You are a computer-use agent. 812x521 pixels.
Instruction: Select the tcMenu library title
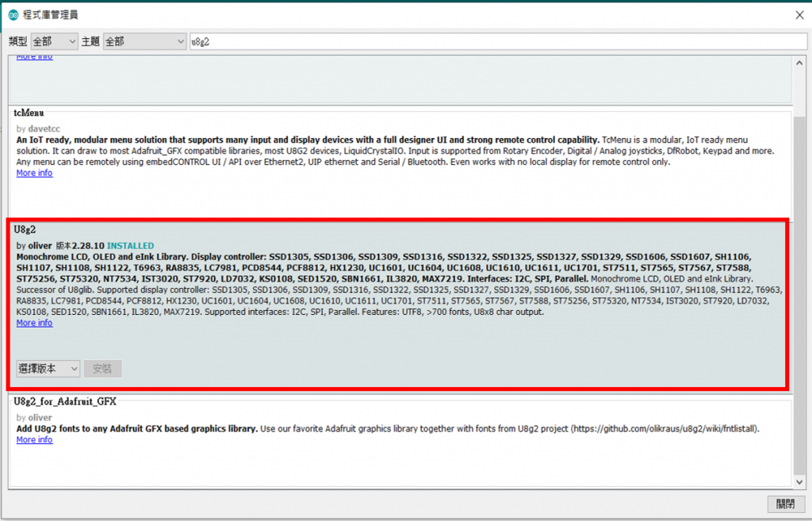point(29,113)
